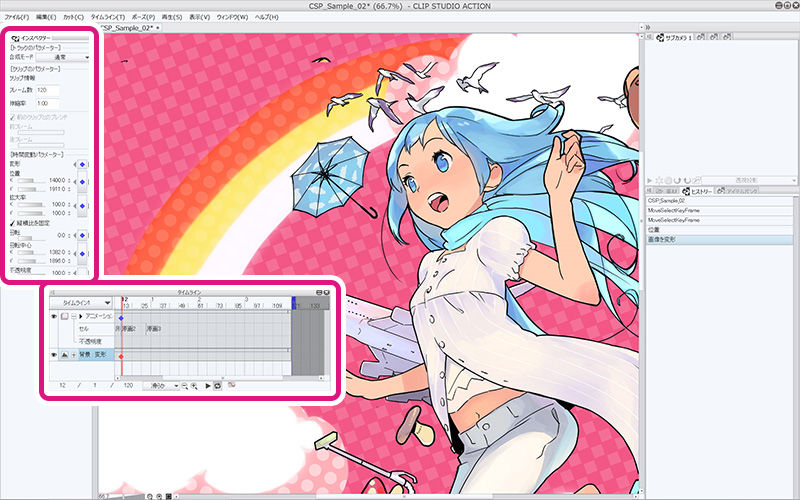Collapse the アニメーション track tree

pos(74,317)
